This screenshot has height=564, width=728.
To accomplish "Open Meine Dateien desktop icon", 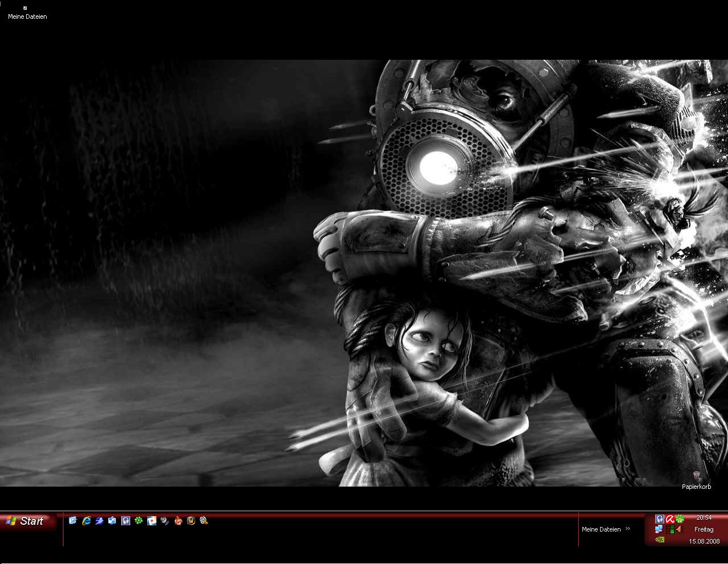I will click(26, 9).
